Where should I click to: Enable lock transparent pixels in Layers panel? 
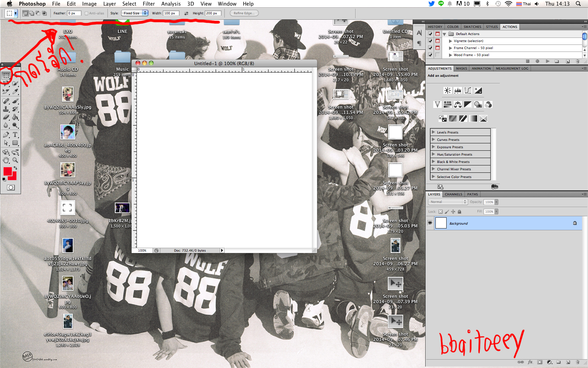[x=440, y=212]
